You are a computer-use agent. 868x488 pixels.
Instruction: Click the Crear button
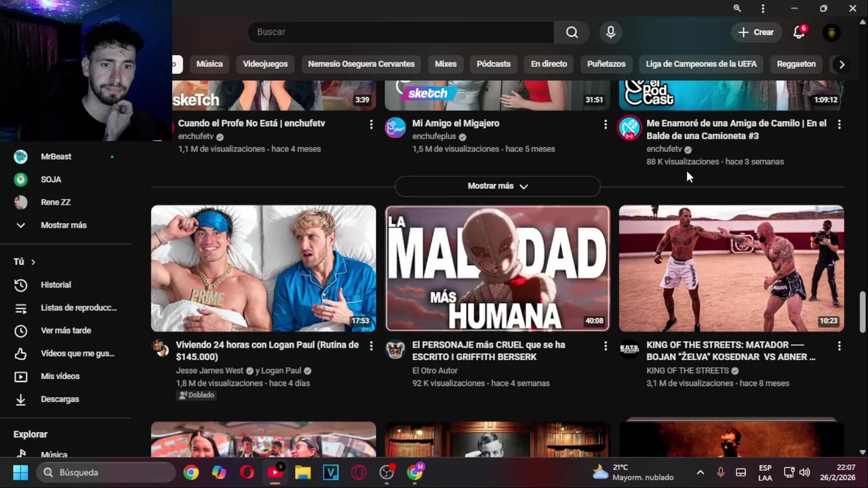[x=755, y=32]
